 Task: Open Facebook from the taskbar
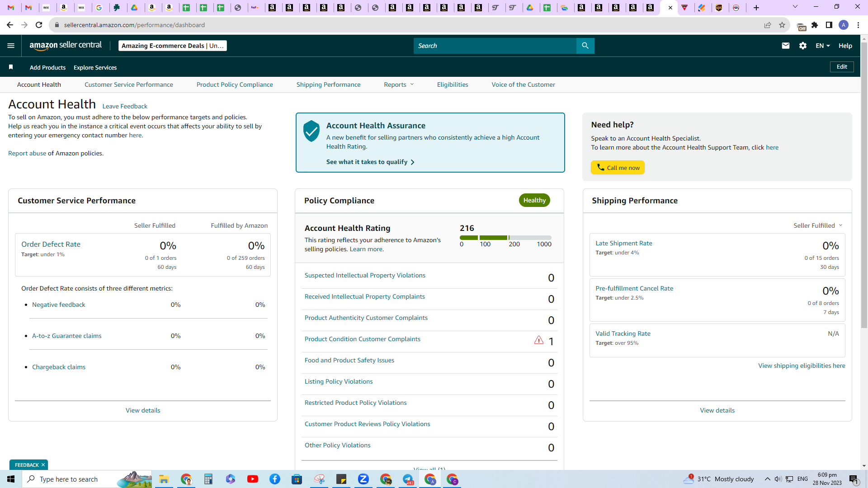275,479
